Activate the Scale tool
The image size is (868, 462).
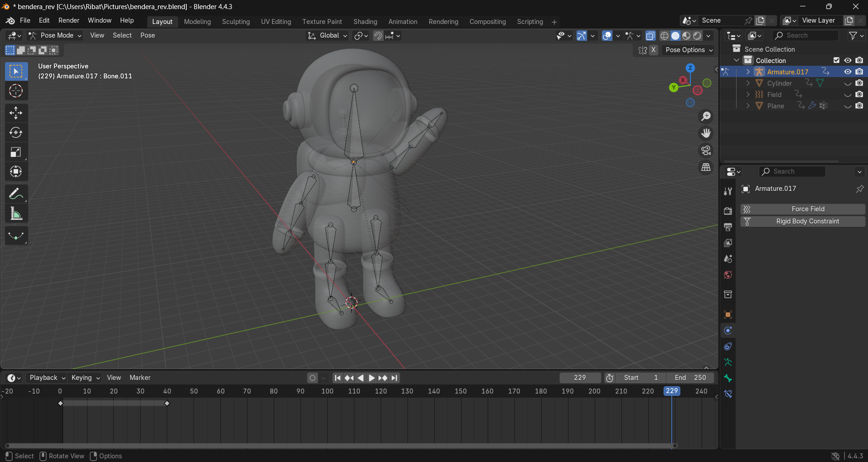pyautogui.click(x=16, y=152)
